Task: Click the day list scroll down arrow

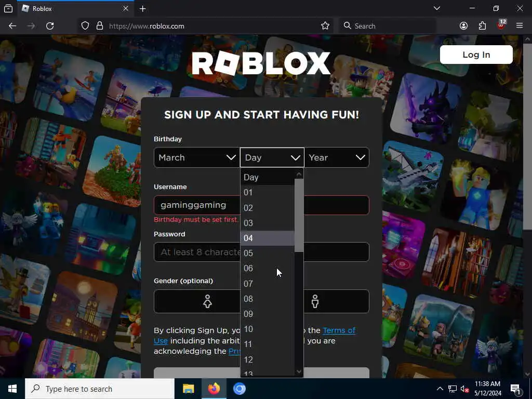Action: point(299,371)
